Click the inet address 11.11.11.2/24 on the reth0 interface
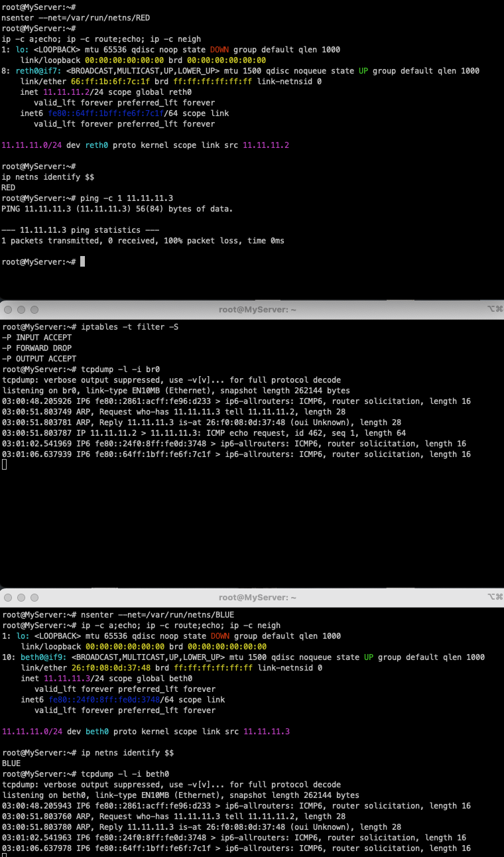This screenshot has width=504, height=857. pos(74,92)
